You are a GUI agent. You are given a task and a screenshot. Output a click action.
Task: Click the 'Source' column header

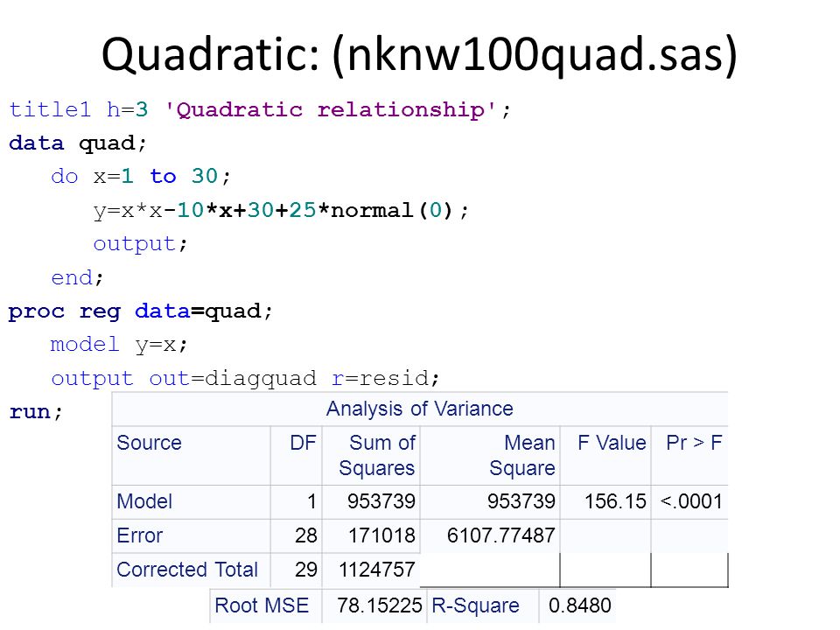(150, 443)
